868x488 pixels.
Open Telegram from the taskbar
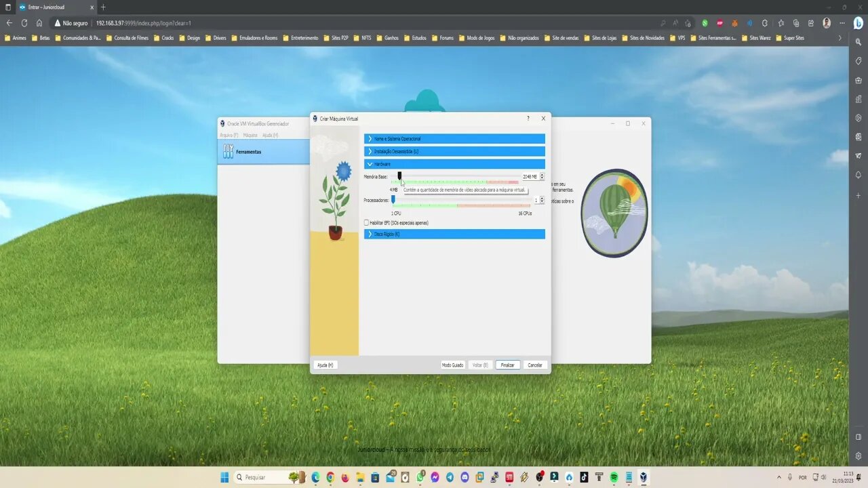tap(450, 477)
